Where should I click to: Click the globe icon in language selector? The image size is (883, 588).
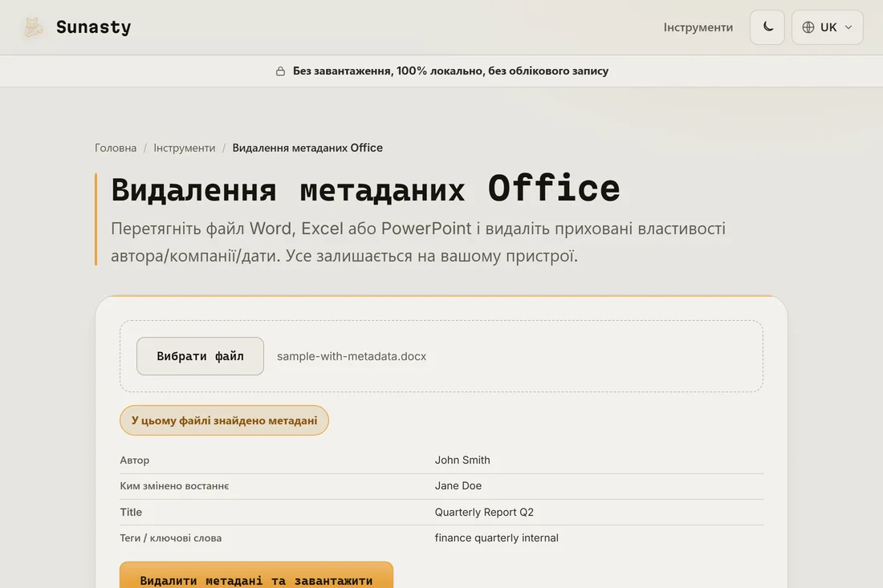pos(808,27)
